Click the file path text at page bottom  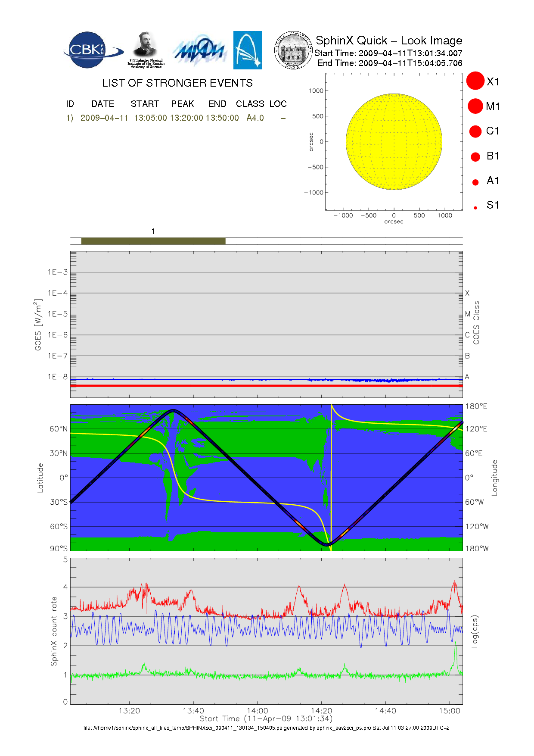click(266, 728)
